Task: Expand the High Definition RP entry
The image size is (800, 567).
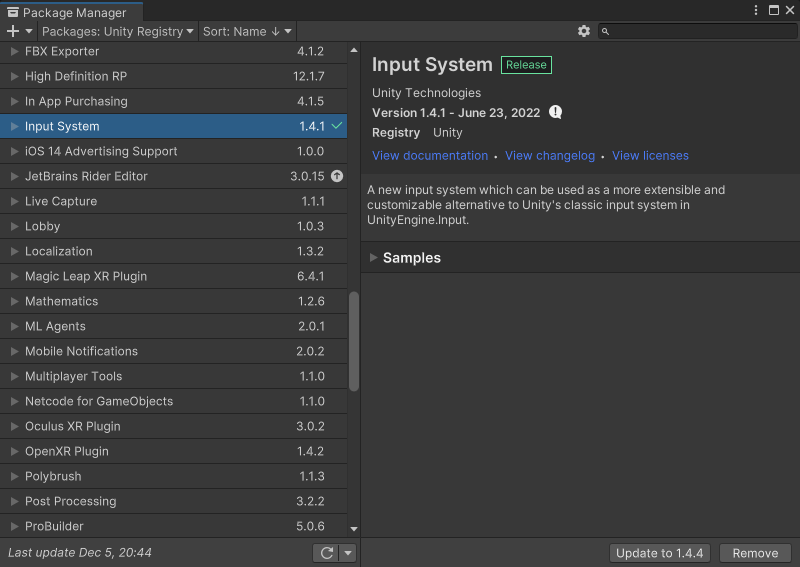Action: point(14,76)
